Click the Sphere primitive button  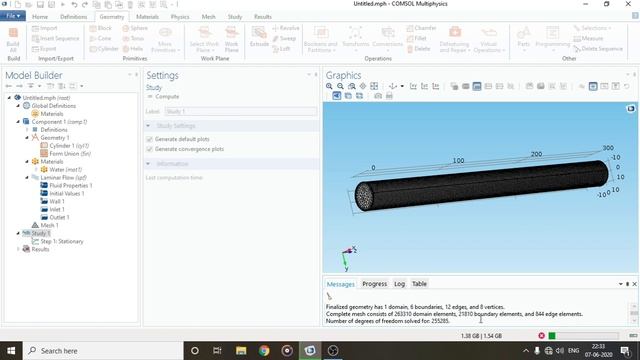pyautogui.click(x=135, y=28)
